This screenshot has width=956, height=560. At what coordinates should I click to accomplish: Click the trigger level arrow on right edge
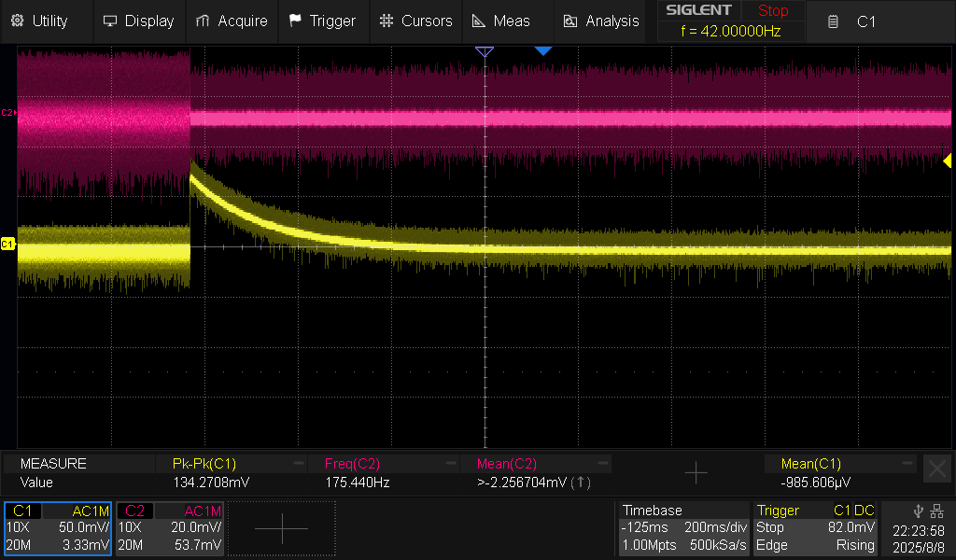point(948,161)
